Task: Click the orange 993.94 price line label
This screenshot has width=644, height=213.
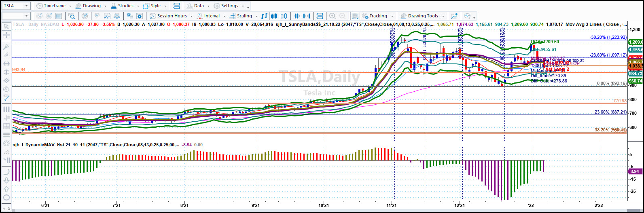Action: [19, 70]
